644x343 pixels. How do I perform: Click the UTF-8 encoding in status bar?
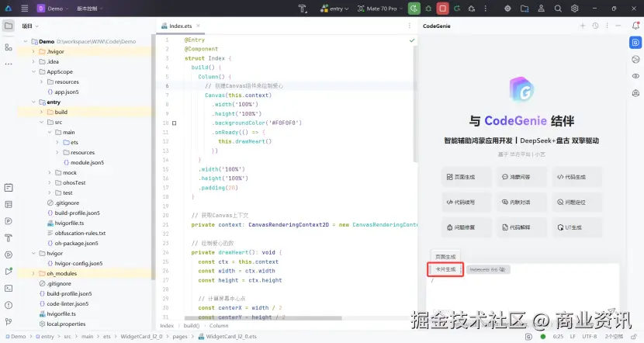point(590,337)
